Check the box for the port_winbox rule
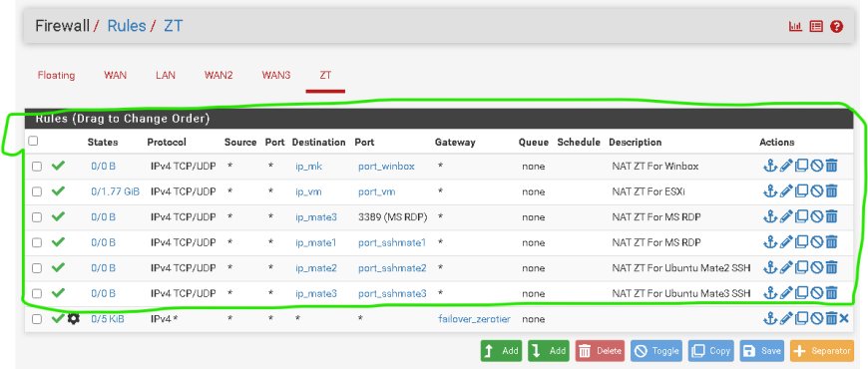The height and width of the screenshot is (369, 868). [x=37, y=166]
